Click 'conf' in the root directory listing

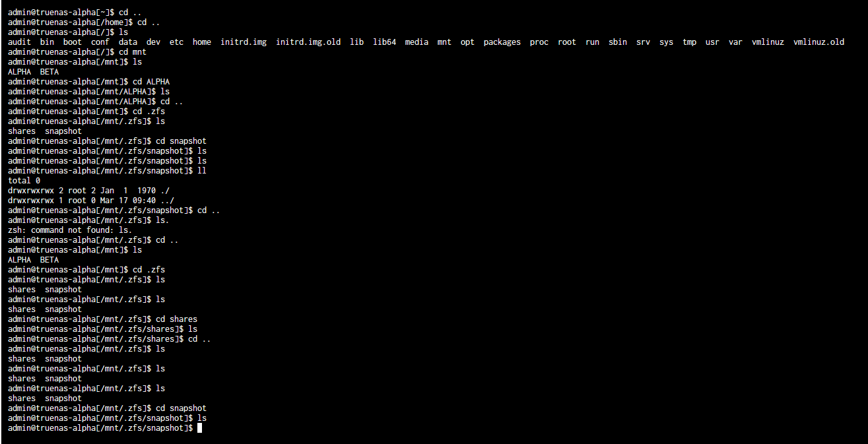(x=100, y=42)
